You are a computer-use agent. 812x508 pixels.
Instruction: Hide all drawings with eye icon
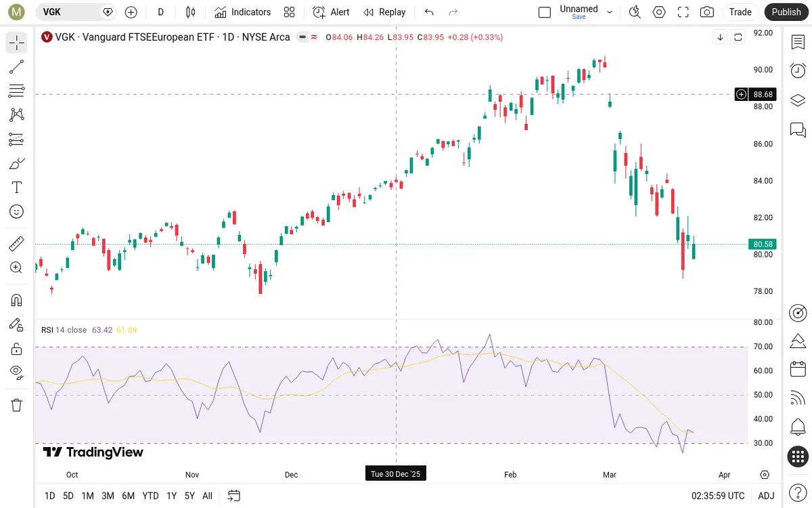pyautogui.click(x=17, y=373)
